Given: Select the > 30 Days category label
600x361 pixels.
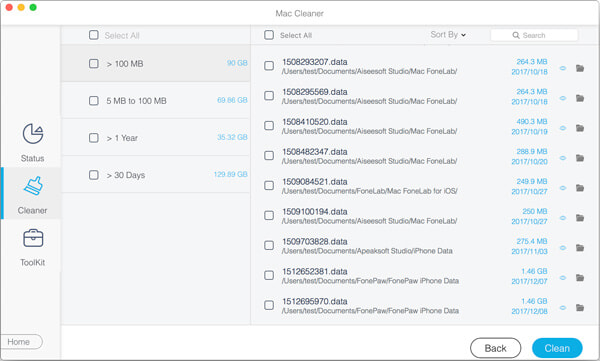Looking at the screenshot, I should (126, 175).
